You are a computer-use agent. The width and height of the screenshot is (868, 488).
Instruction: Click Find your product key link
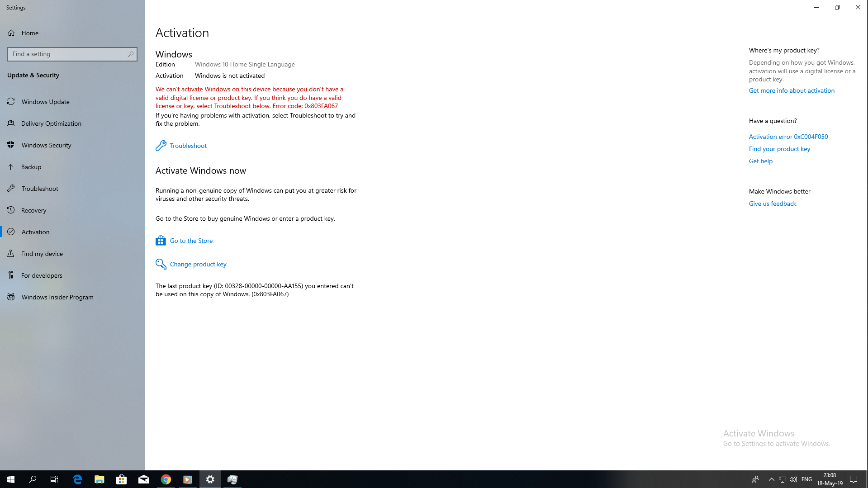779,149
